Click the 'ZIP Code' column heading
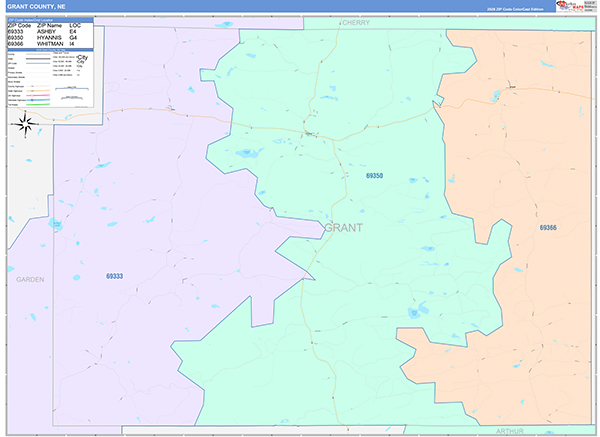The width and height of the screenshot is (600, 437). 19,26
